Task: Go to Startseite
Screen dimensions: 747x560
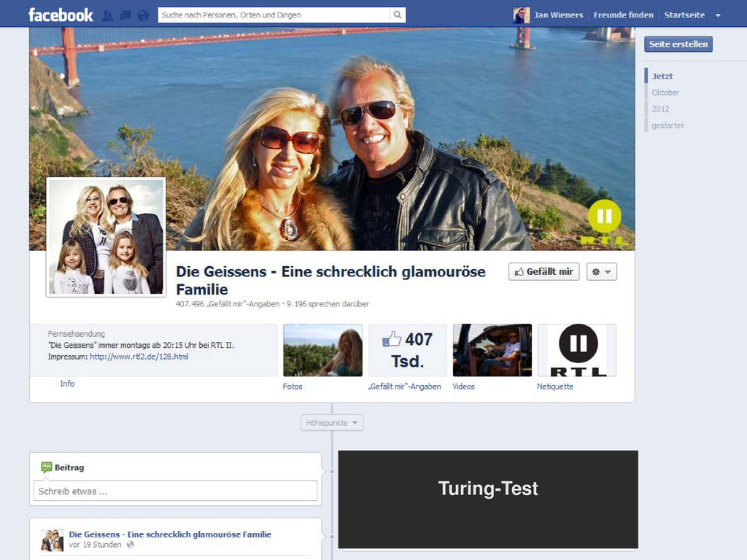Action: tap(684, 15)
